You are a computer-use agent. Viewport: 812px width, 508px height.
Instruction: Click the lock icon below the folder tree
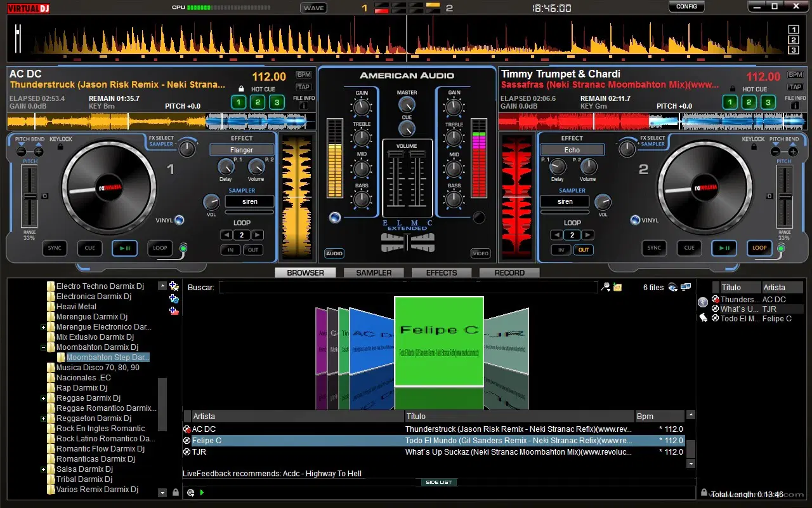click(176, 492)
